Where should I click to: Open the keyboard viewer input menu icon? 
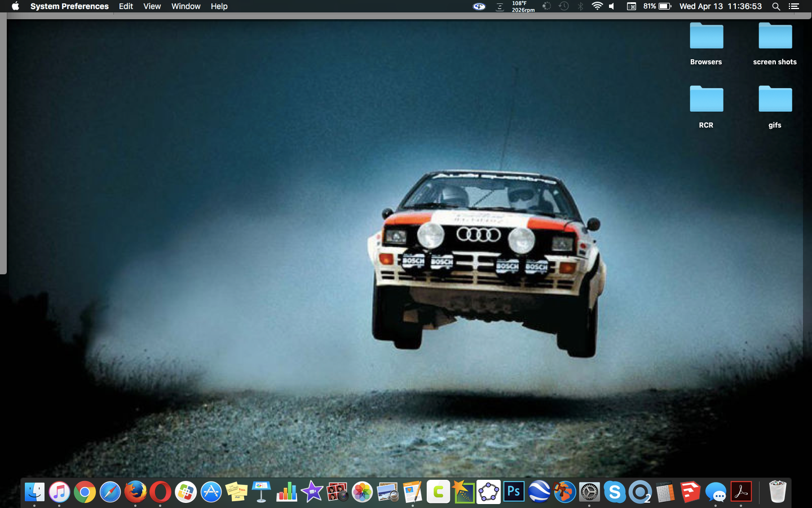tap(632, 6)
